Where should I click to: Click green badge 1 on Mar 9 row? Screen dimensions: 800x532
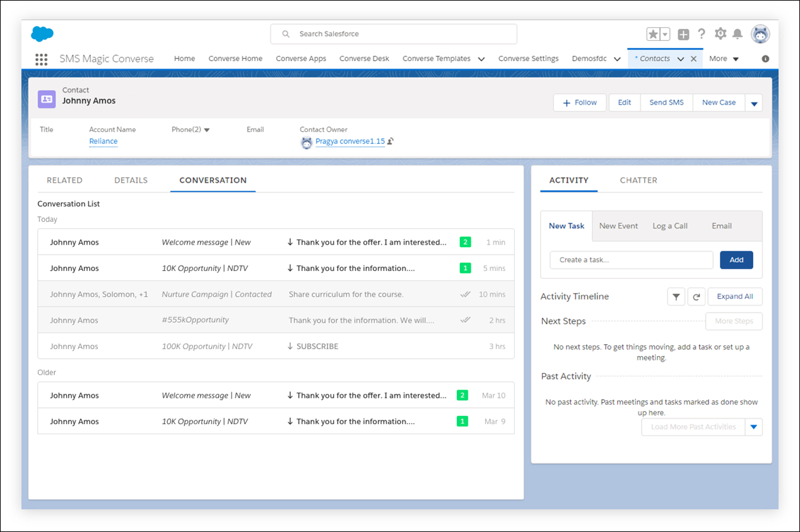coord(462,421)
